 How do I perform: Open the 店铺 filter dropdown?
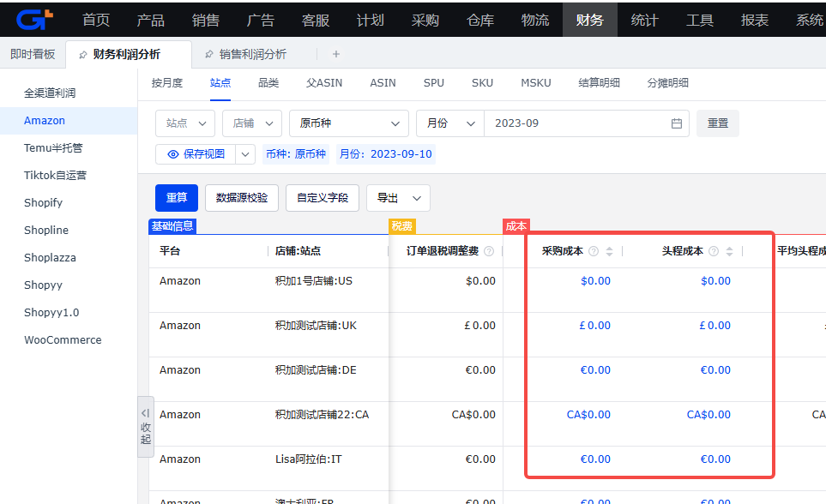click(x=252, y=123)
